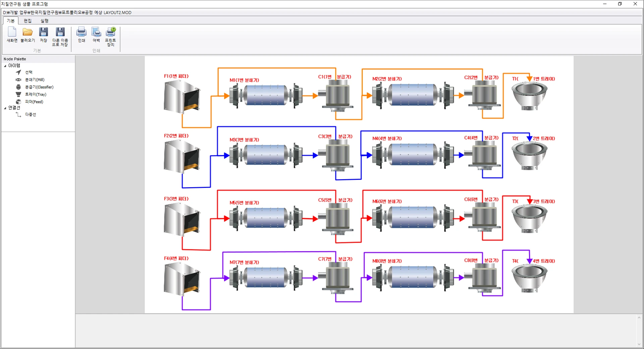Click the M4(4번 분쇄기) label
Image resolution: width=644 pixels, height=349 pixels.
pyautogui.click(x=387, y=138)
